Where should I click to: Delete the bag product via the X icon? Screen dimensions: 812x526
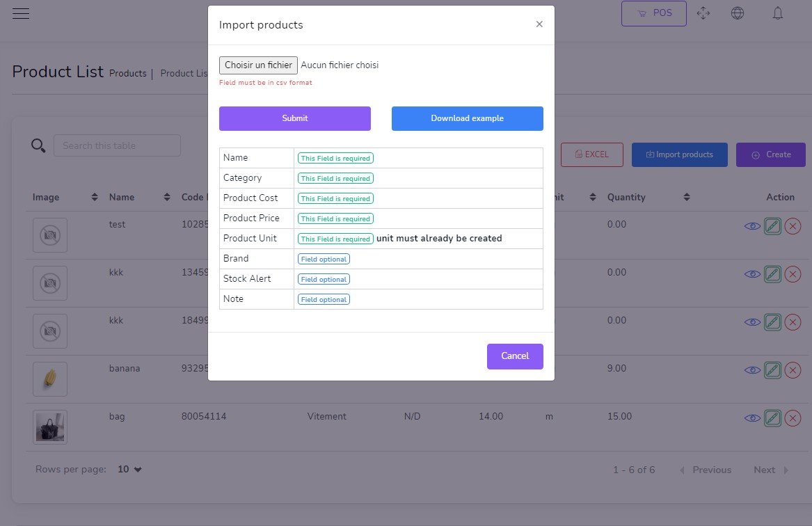pyautogui.click(x=793, y=418)
